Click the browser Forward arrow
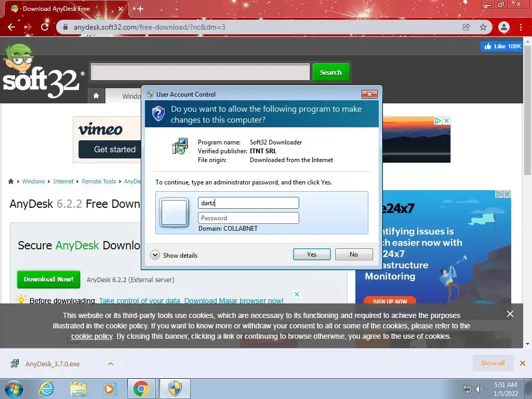The image size is (532, 399). pos(28,27)
